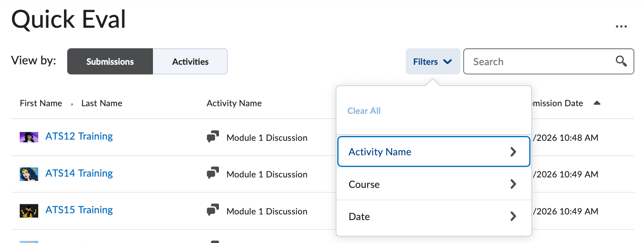Click ATS14 Training profile avatar
This screenshot has width=644, height=243.
coord(29,174)
